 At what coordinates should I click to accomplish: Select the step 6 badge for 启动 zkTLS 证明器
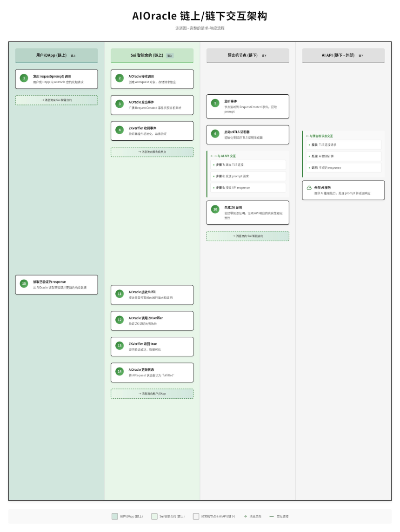click(215, 134)
